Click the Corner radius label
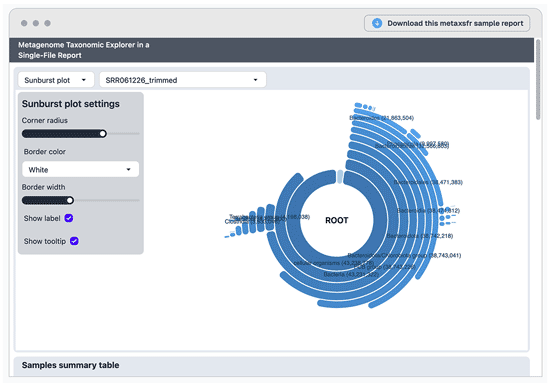550x383 pixels. point(45,120)
